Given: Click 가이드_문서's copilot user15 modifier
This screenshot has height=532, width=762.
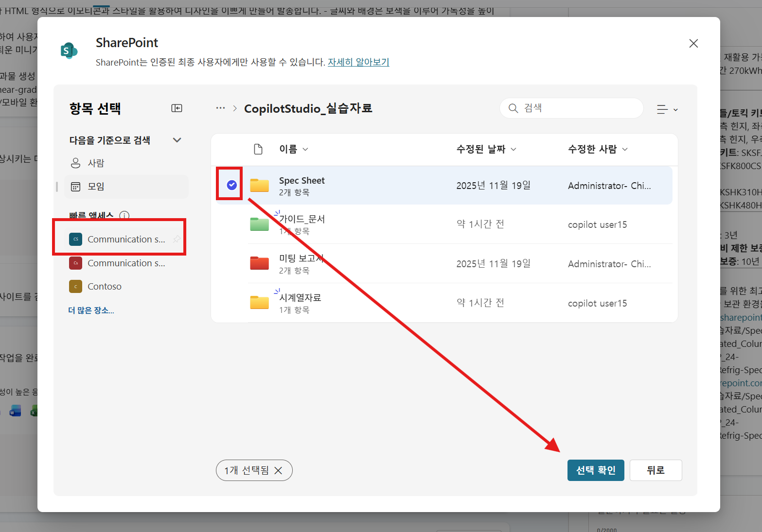Looking at the screenshot, I should (x=597, y=224).
